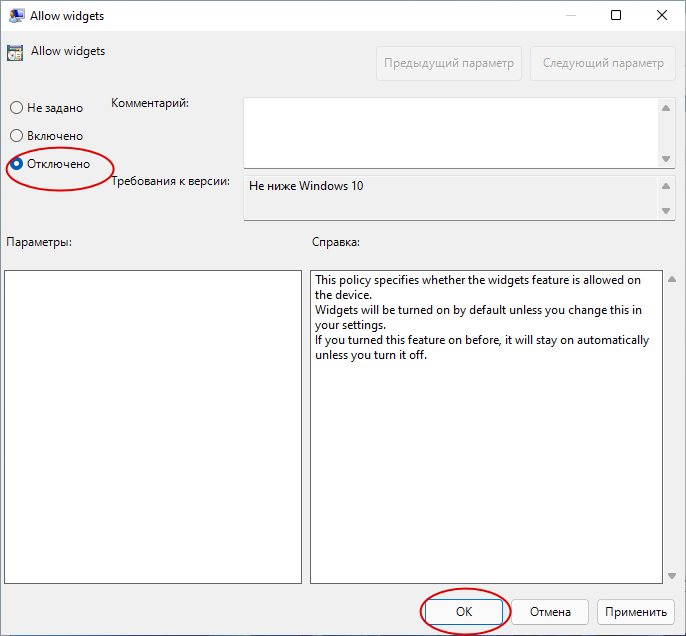
Task: Click version requirements scroll up arrow
Action: point(666,186)
